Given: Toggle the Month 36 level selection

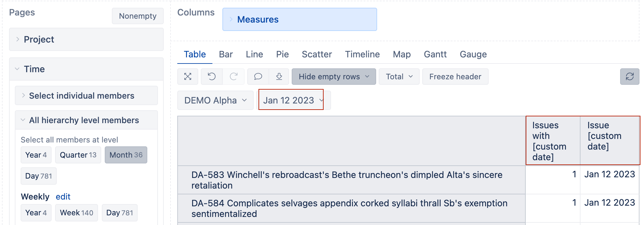Looking at the screenshot, I should coord(126,155).
